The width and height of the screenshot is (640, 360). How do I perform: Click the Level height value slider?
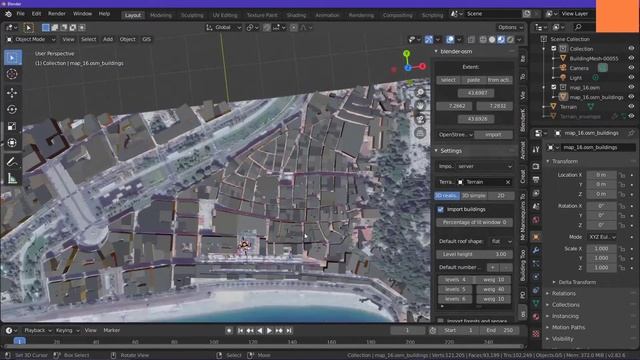[x=475, y=254]
